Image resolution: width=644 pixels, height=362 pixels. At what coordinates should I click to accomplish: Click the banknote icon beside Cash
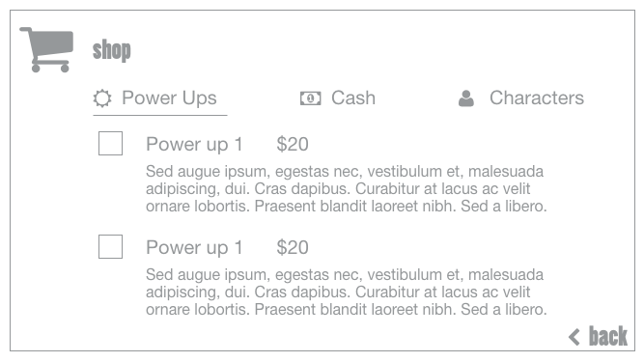tap(311, 98)
